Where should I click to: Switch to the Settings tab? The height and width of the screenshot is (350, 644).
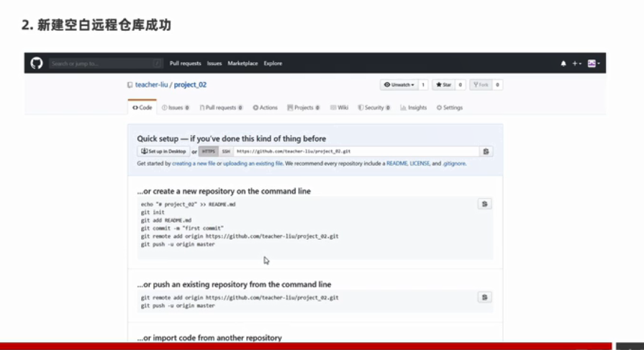(450, 107)
